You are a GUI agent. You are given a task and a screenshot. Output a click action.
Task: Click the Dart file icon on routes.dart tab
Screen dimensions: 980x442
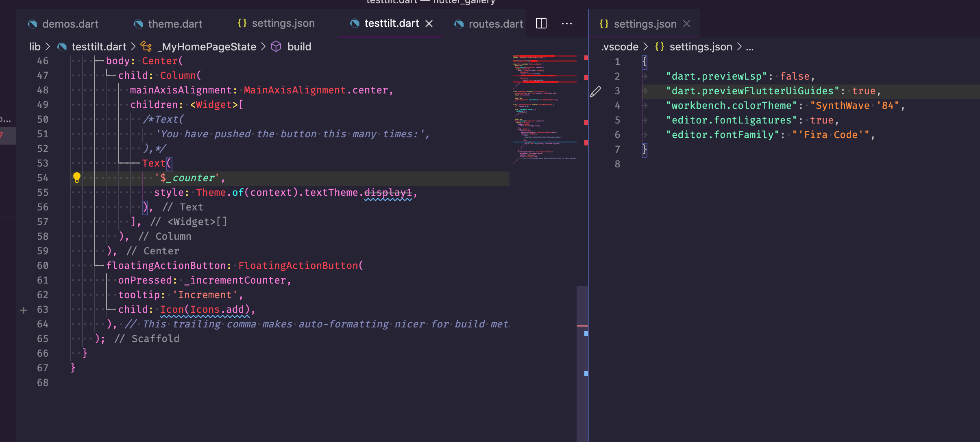click(459, 24)
